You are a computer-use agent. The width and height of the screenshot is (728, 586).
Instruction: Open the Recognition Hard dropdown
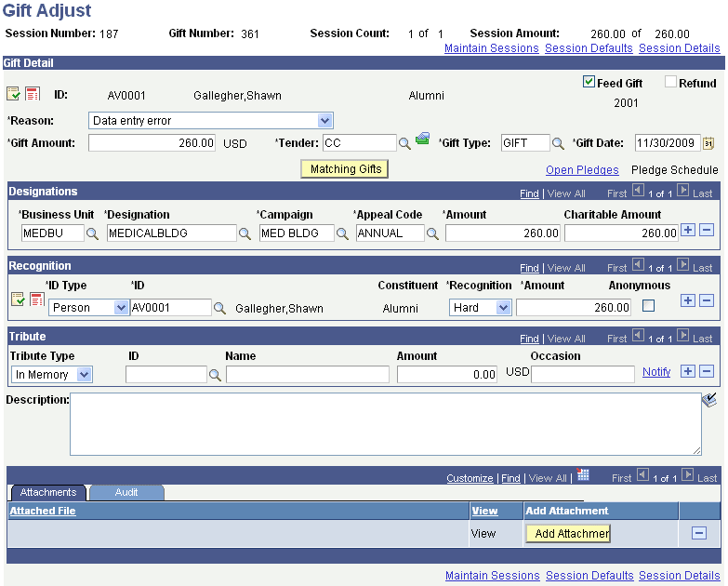(480, 307)
